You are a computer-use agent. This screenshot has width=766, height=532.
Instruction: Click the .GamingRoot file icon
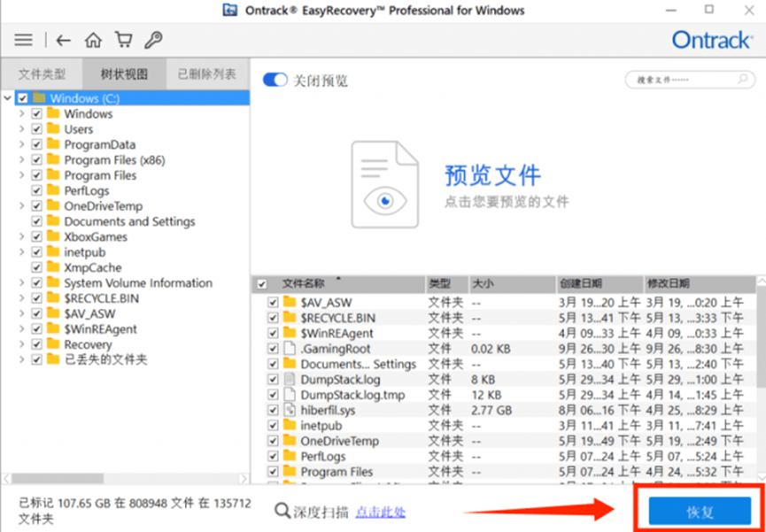tap(290, 349)
